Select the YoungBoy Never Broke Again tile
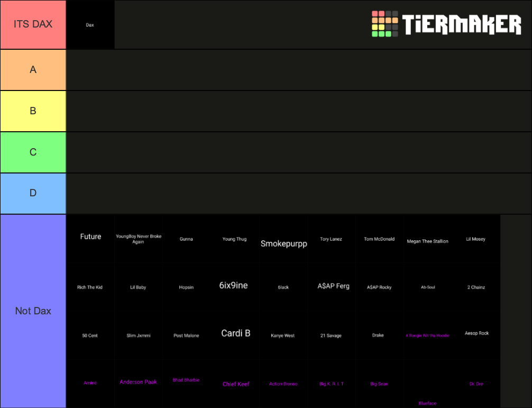This screenshot has height=408, width=532. click(x=139, y=239)
